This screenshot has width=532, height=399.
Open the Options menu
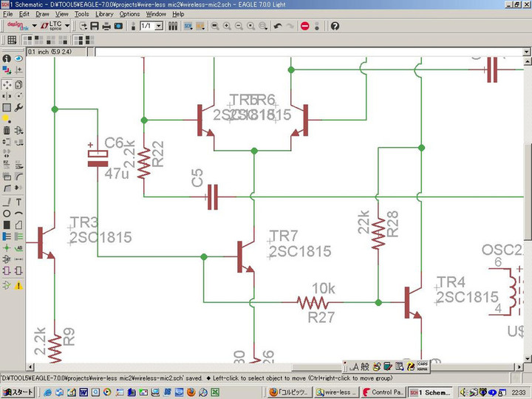click(129, 13)
